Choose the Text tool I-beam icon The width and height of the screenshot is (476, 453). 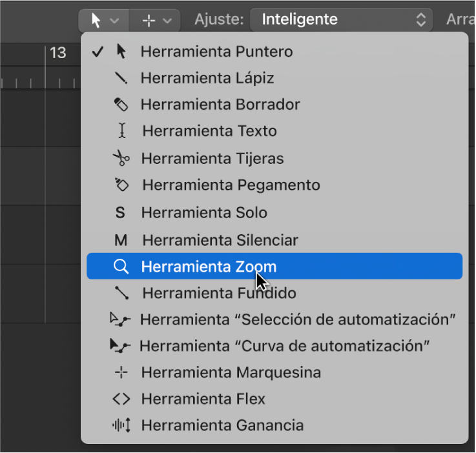pos(121,131)
